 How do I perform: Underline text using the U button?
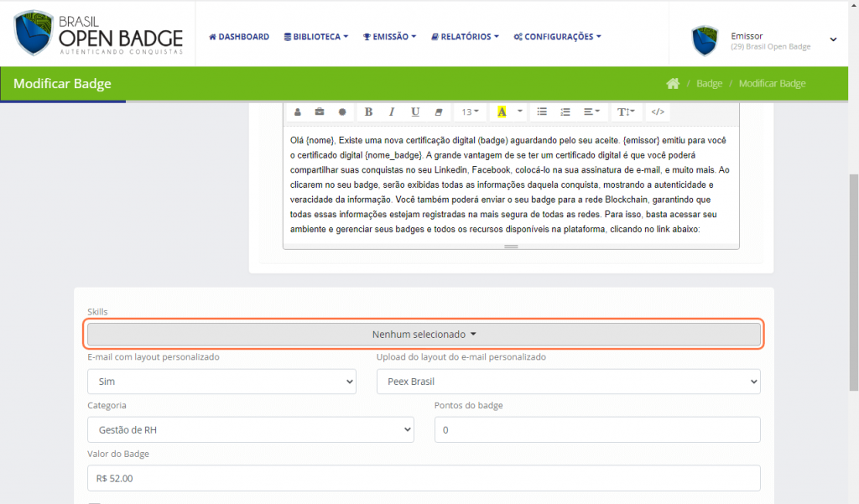click(x=414, y=112)
